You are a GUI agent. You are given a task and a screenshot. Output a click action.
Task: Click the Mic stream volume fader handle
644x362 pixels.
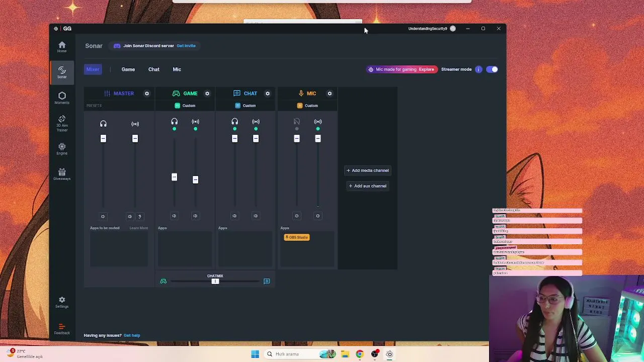tap(317, 138)
